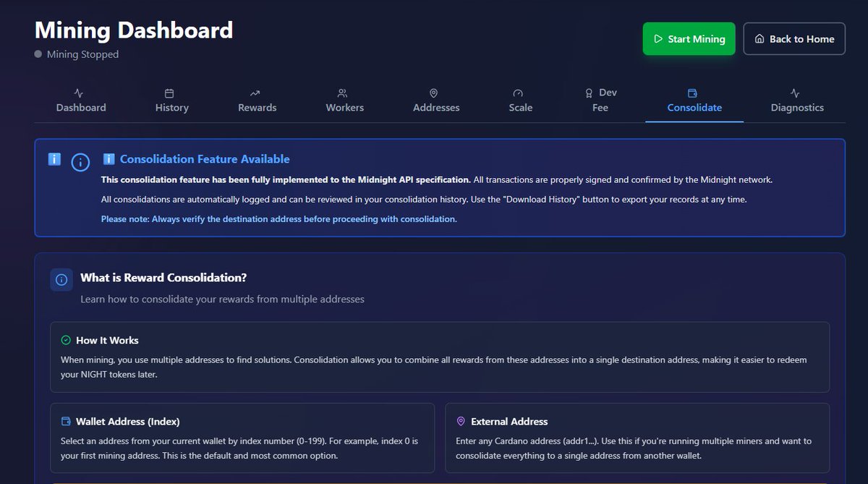Viewport: 868px width, 484px height.
Task: View the Workers tab
Action: (x=345, y=101)
